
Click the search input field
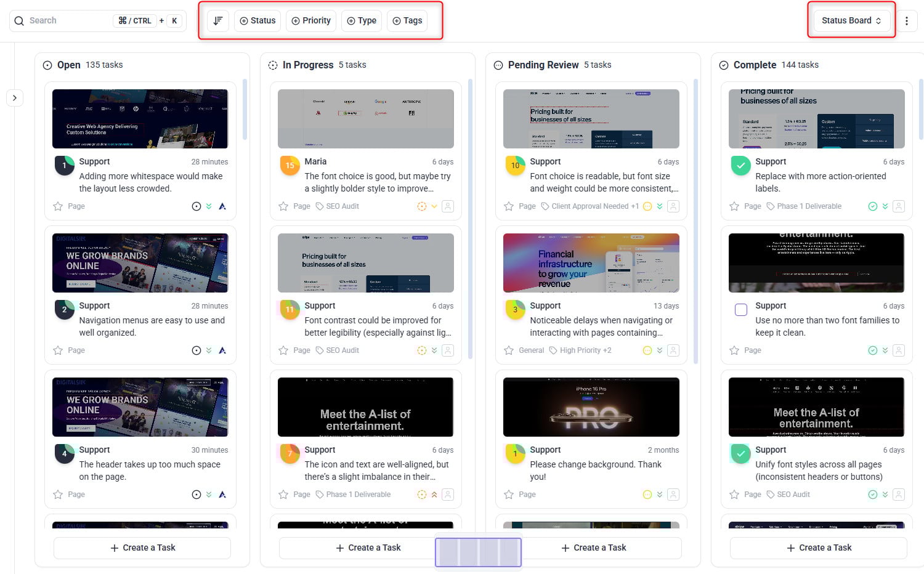[x=68, y=20]
